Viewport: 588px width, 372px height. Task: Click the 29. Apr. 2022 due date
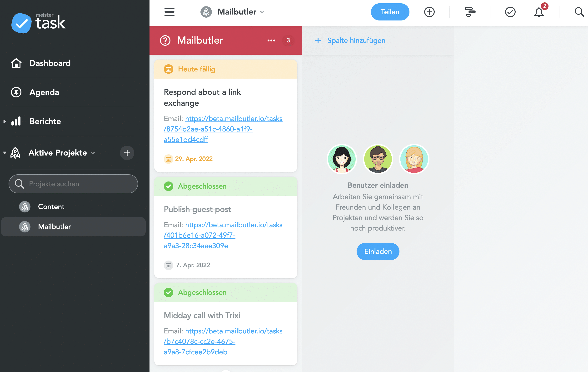[x=194, y=159]
